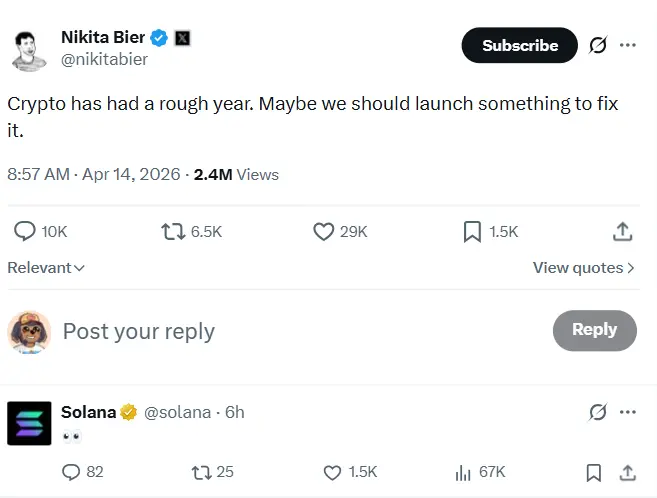Viewport: 657px width, 498px height.
Task: Like Nikita Bier's post
Action: (x=323, y=231)
